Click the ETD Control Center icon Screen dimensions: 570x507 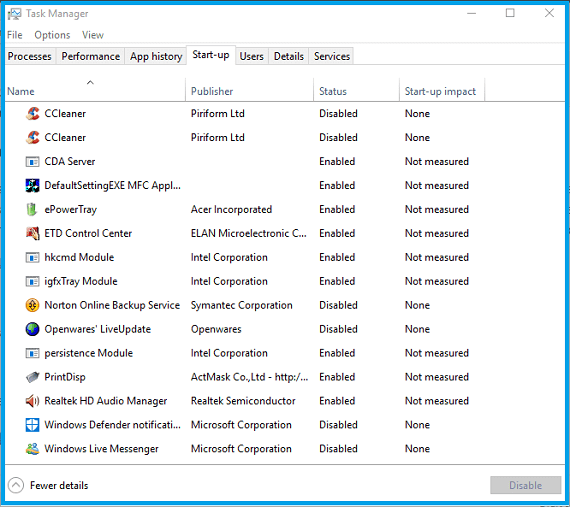click(32, 233)
